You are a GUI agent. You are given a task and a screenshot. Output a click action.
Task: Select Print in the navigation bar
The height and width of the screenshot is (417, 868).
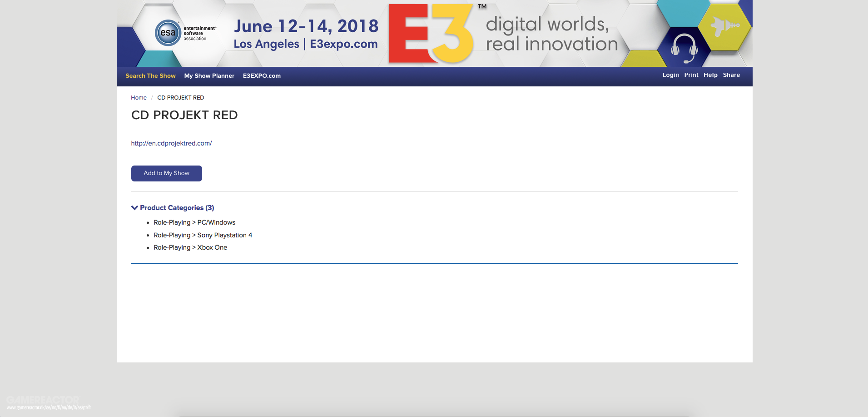[691, 75]
